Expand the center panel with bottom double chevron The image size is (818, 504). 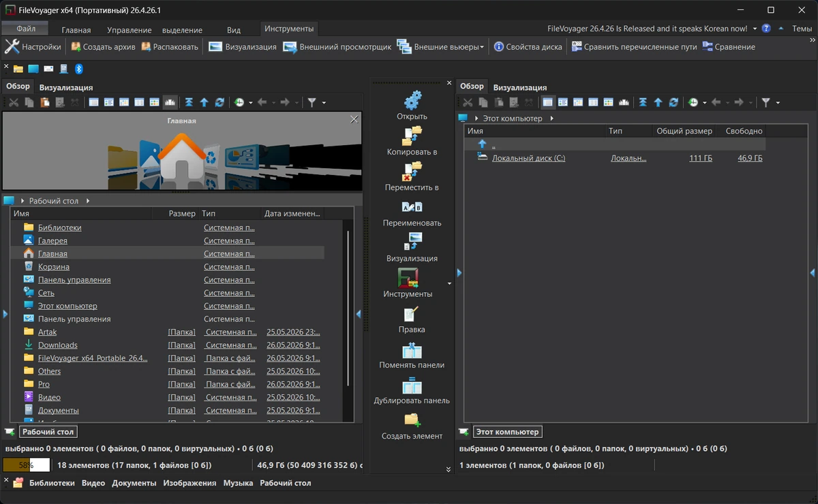[449, 469]
